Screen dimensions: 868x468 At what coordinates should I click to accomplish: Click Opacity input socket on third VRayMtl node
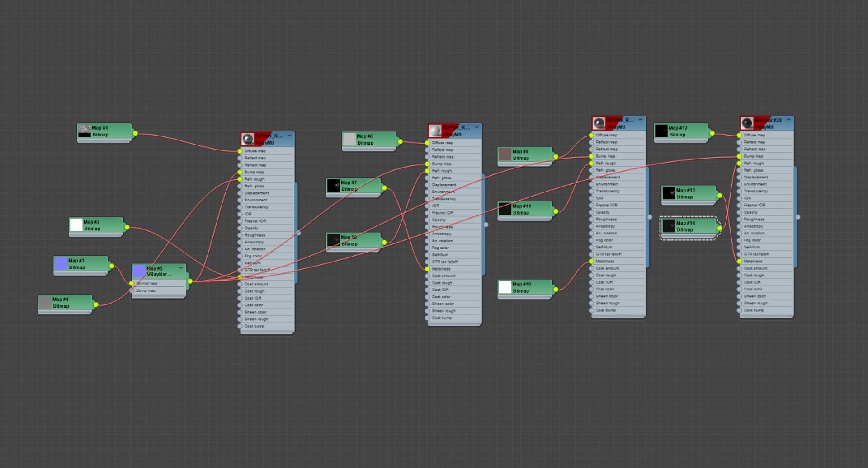[591, 212]
